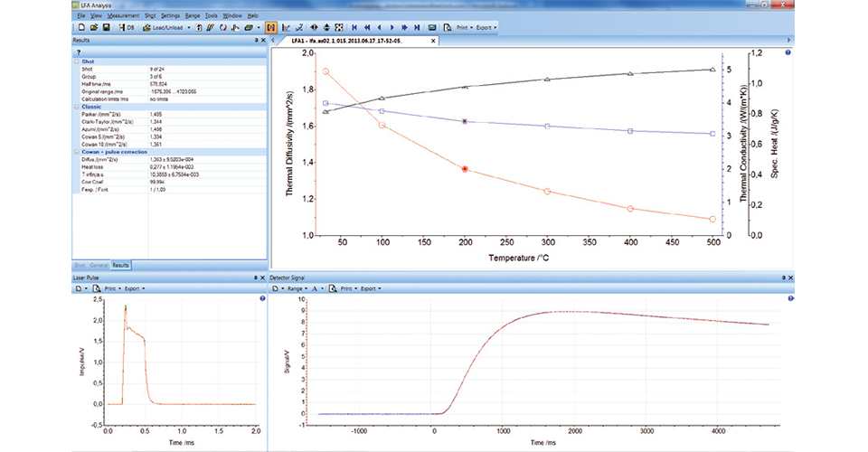
Task: Open Export dropdown in Laser Pulse panel
Action: pyautogui.click(x=136, y=287)
